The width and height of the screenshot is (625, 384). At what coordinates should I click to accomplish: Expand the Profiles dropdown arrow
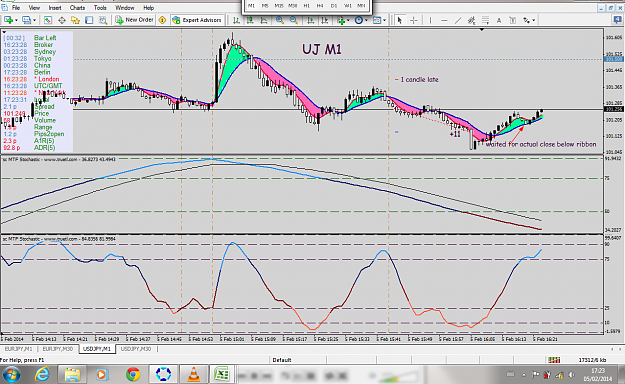pyautogui.click(x=34, y=20)
